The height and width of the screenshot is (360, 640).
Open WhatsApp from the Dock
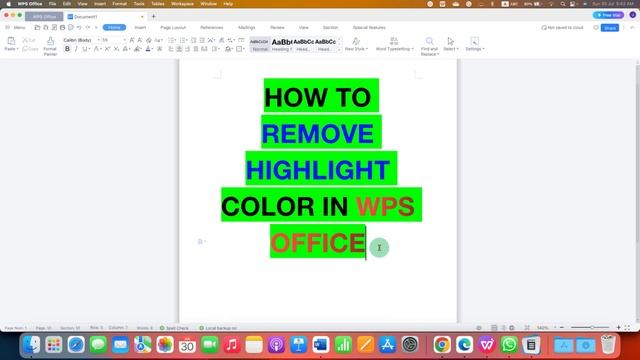[509, 345]
